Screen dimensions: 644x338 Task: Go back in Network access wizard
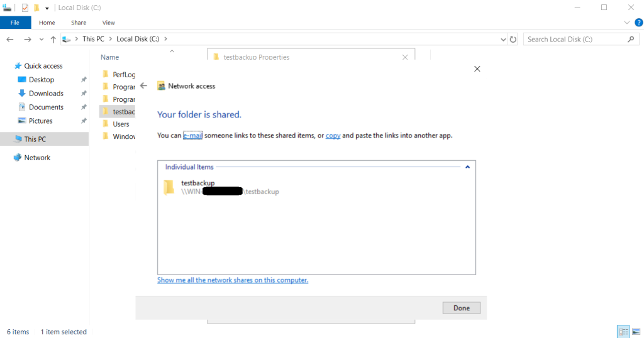[x=143, y=85]
